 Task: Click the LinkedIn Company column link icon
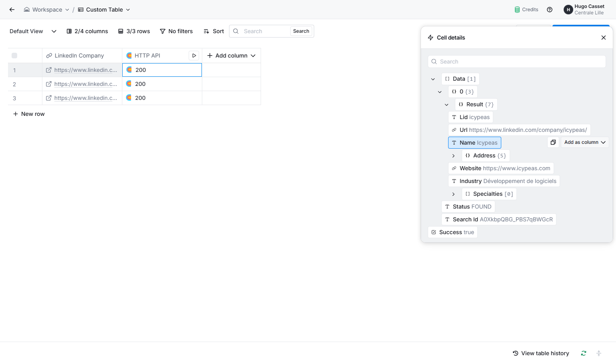click(x=49, y=56)
